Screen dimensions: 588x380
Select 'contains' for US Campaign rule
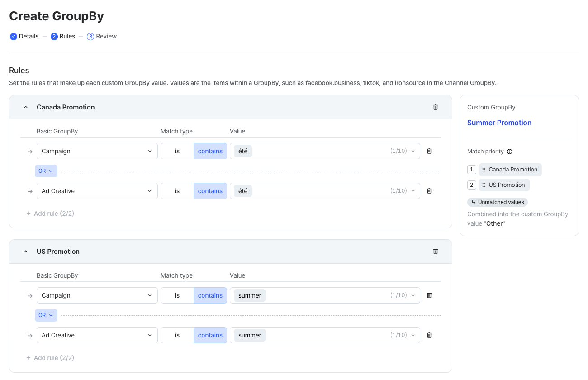coord(210,295)
